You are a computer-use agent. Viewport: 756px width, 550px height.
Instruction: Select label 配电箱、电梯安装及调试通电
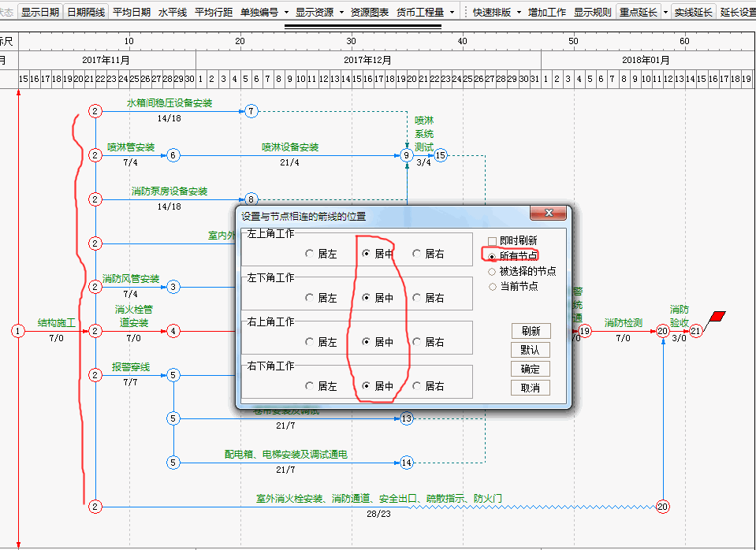(x=286, y=454)
